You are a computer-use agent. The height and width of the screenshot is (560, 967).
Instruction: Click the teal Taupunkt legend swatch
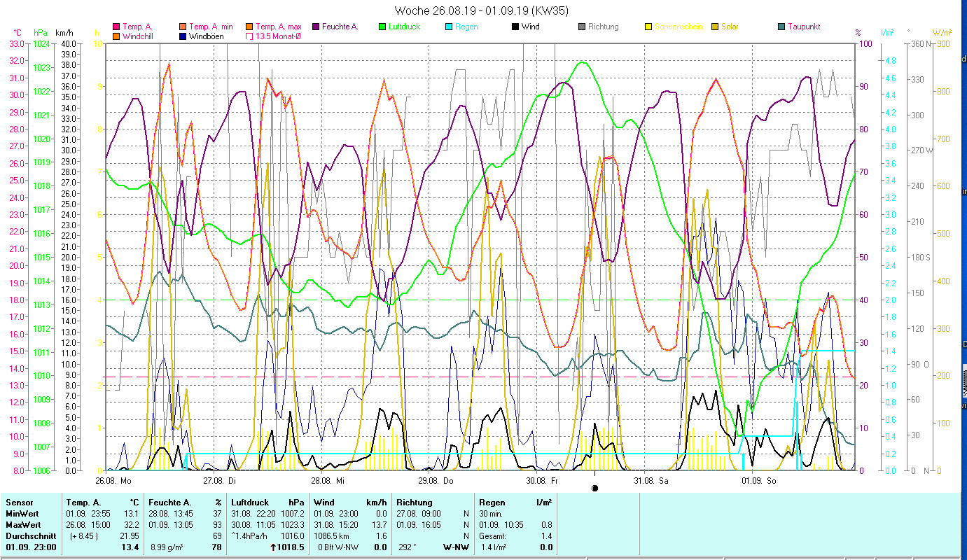coord(782,27)
